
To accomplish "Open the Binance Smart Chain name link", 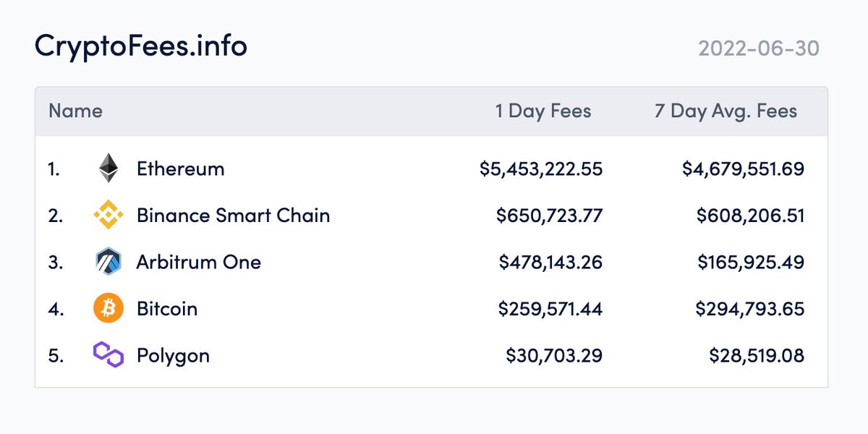I will (x=233, y=216).
